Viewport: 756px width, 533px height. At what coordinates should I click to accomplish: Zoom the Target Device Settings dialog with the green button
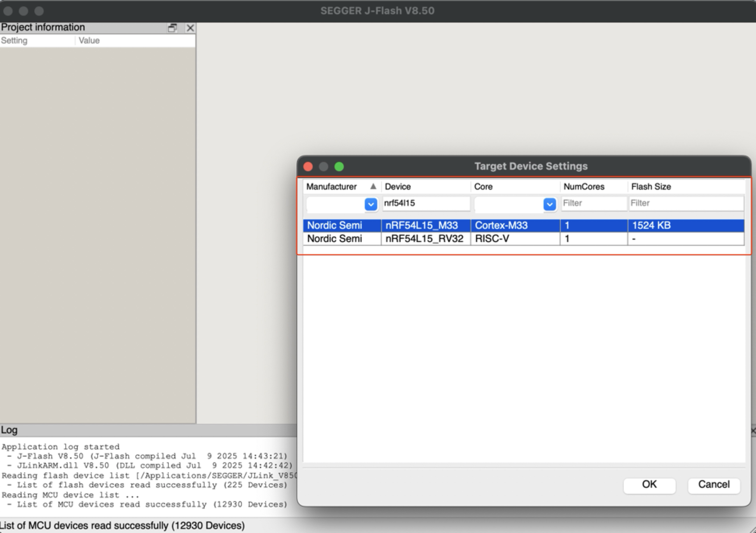(339, 167)
